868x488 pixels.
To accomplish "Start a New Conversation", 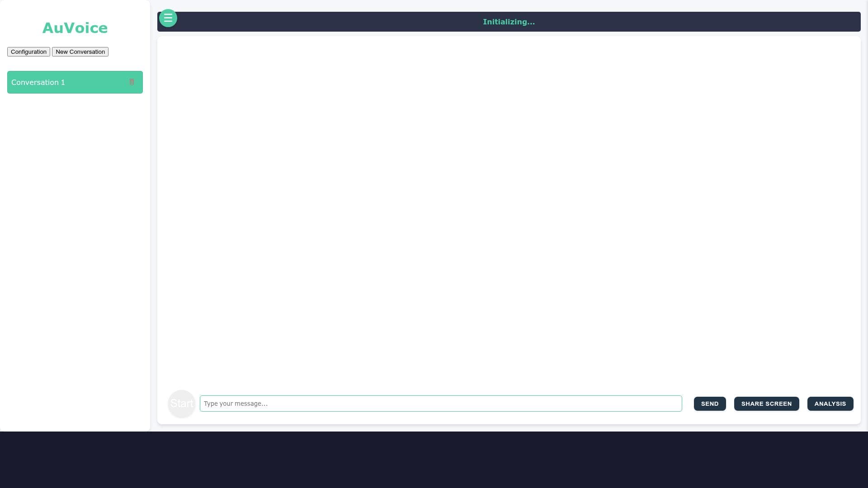I will (x=80, y=52).
